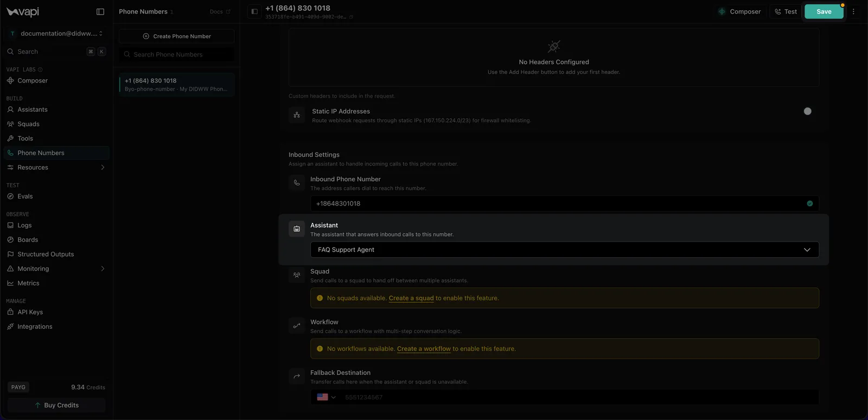The height and width of the screenshot is (420, 868).
Task: Click the 9.34 Credits balance
Action: (x=88, y=387)
